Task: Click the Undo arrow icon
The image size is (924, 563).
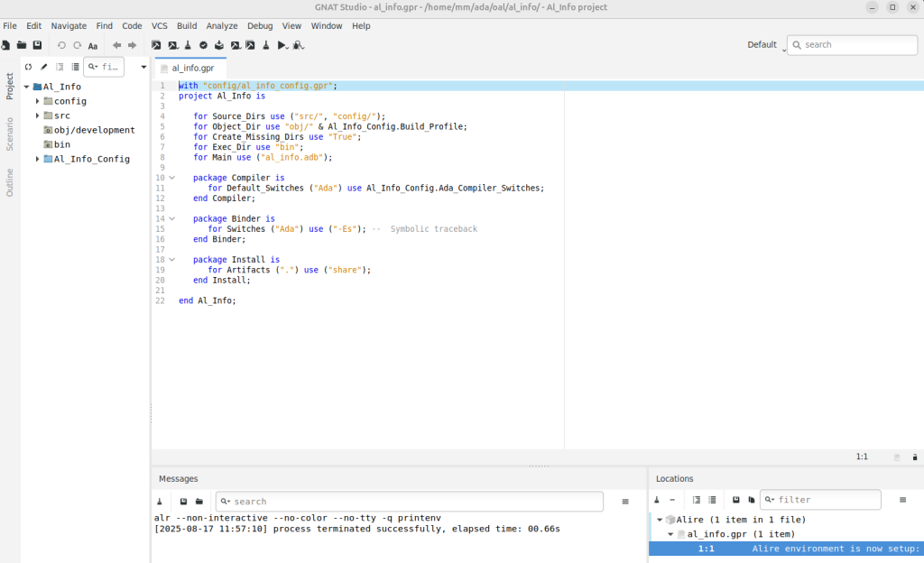Action: [x=61, y=45]
